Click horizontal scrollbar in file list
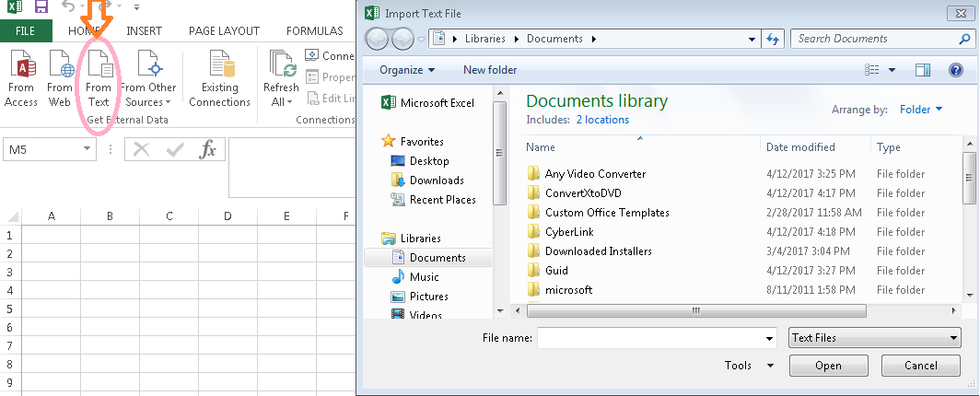Image resolution: width=980 pixels, height=396 pixels. [x=694, y=310]
